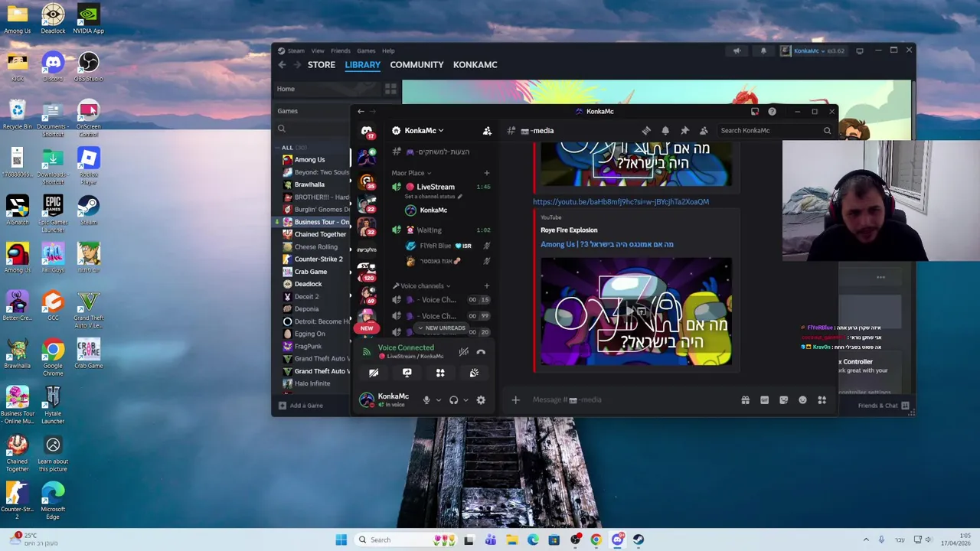Open Threads icon in Discord channel header
Screen dimensions: 980x551
646,131
